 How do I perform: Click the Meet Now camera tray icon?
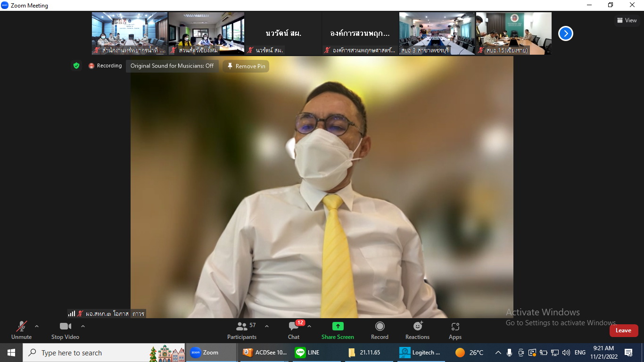(520, 353)
